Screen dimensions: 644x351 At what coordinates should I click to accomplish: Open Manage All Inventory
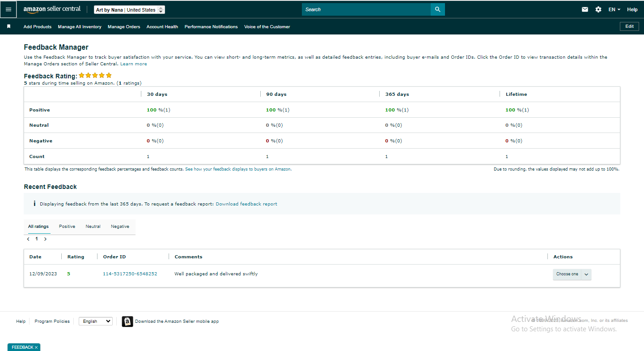click(x=80, y=27)
